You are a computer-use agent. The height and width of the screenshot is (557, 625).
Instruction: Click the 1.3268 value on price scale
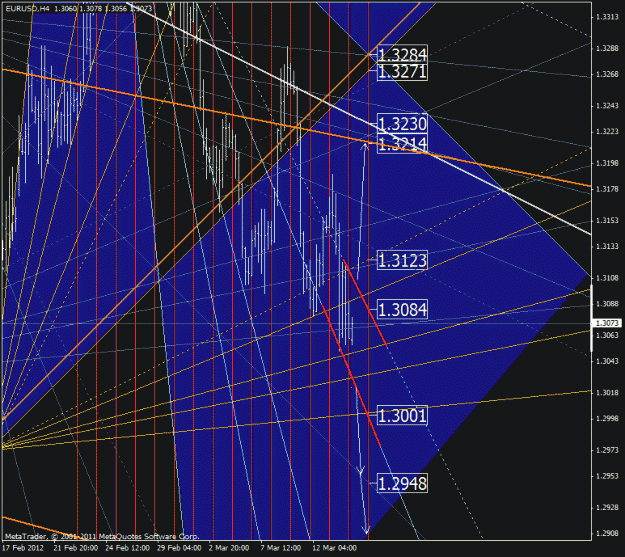pos(607,74)
